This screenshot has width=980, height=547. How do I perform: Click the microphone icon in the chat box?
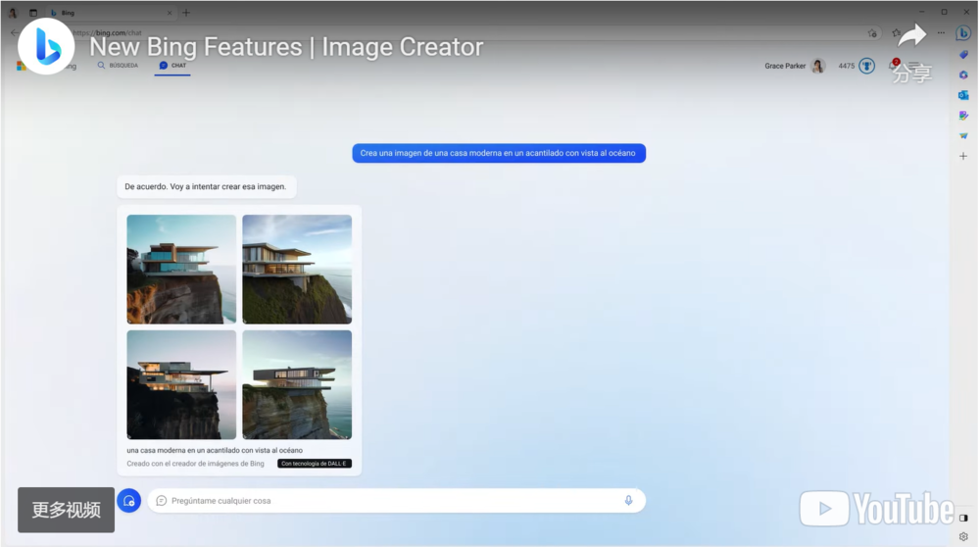628,500
